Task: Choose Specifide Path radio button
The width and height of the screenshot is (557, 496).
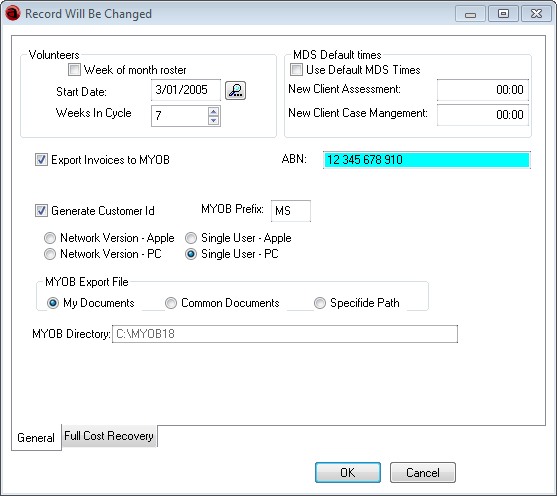Action: point(320,303)
